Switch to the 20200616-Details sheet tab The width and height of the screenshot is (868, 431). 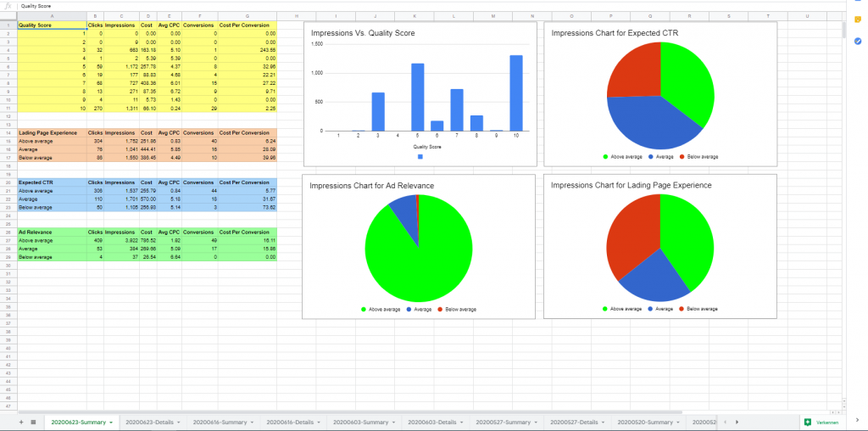point(287,422)
